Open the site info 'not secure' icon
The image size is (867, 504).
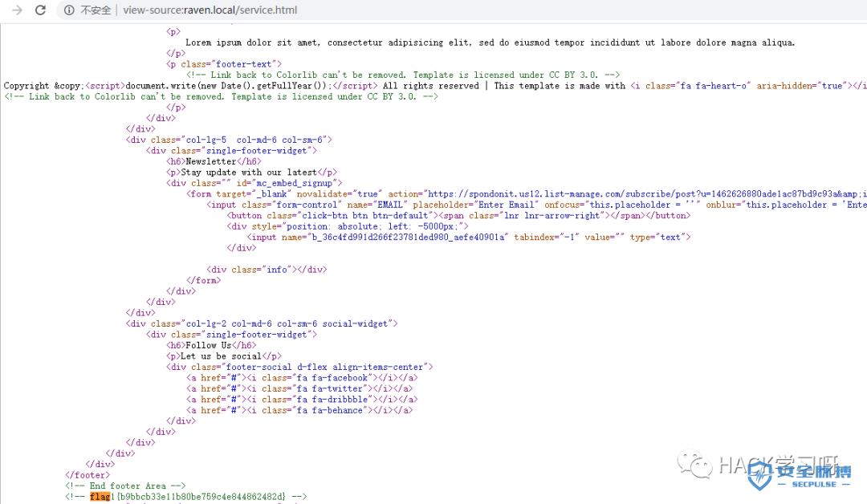click(68, 10)
